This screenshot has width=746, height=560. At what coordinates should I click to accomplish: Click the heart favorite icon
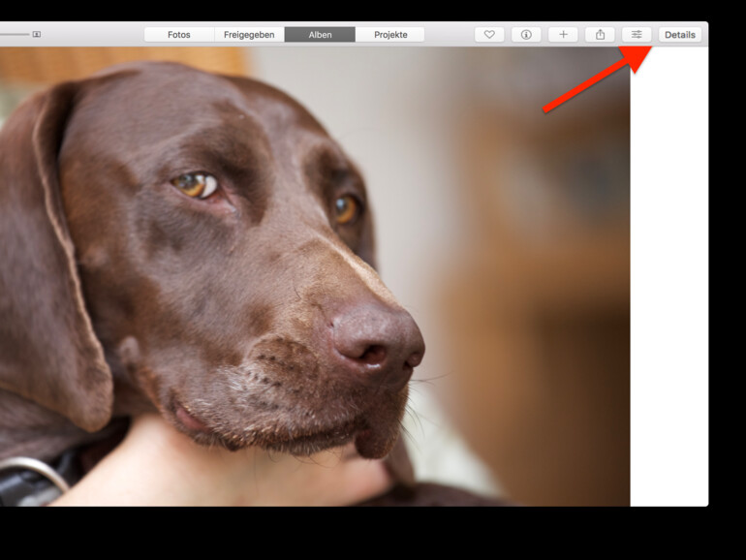pyautogui.click(x=489, y=34)
